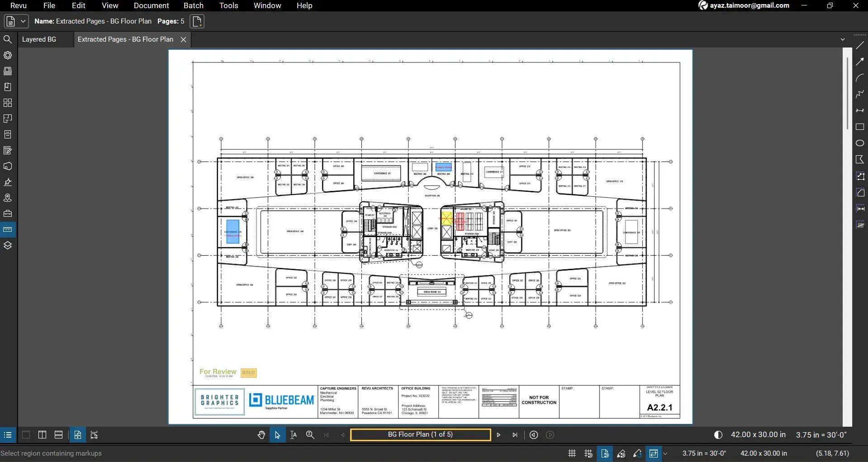Select the Line markup tool
The width and height of the screenshot is (868, 462).
(860, 45)
